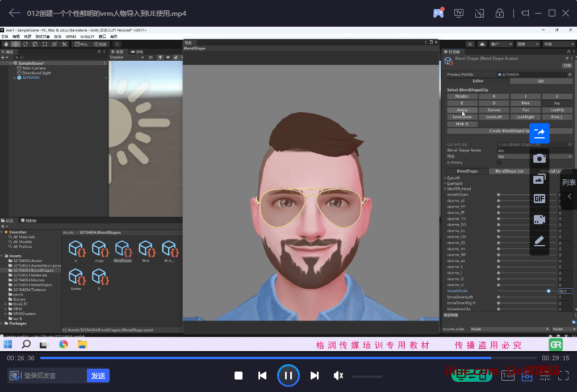The image size is (577, 392).
Task: Toggle 2D scene view mode
Action: 150,57
